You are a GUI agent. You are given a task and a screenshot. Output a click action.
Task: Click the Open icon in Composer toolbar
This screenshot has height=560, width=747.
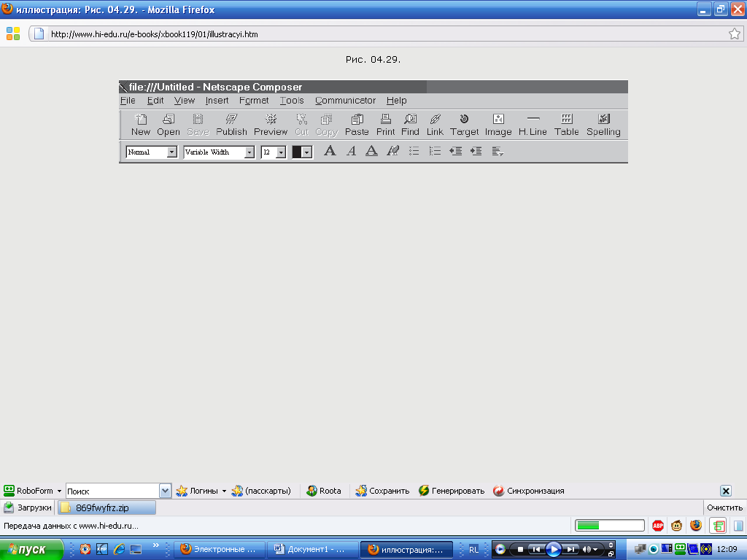169,119
